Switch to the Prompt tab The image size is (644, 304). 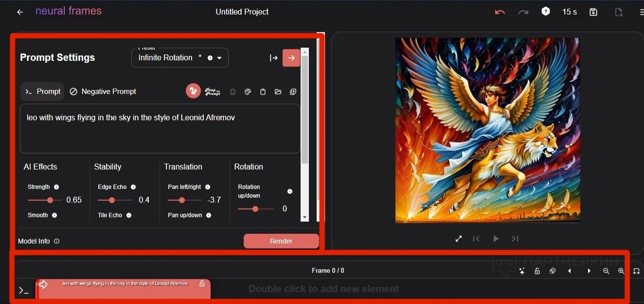(x=42, y=92)
